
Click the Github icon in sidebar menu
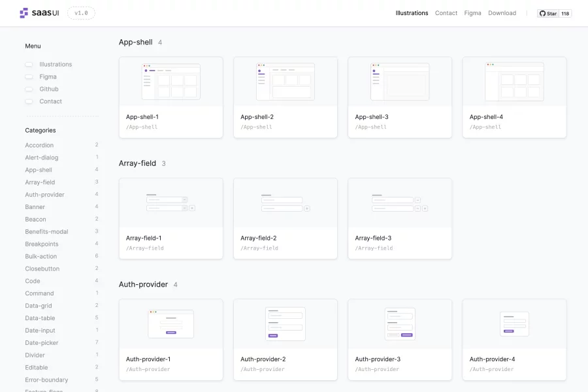pyautogui.click(x=29, y=90)
